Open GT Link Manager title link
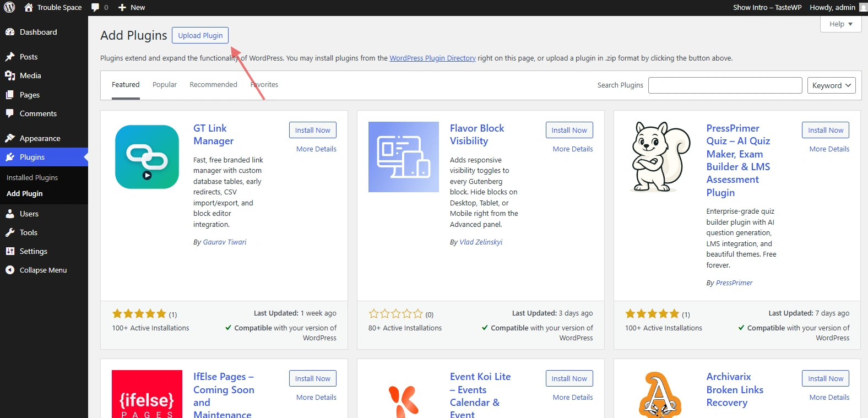Screen dimensions: 868x418 click(x=213, y=134)
